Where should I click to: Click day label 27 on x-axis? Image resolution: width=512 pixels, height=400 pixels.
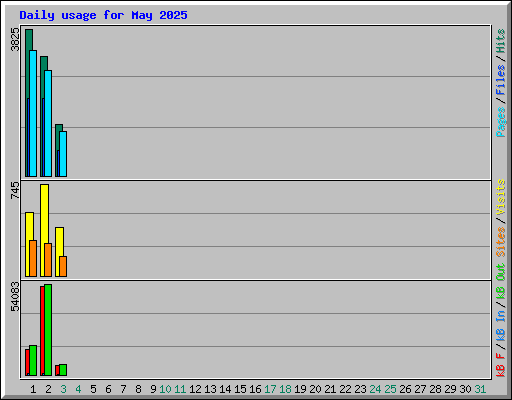(420, 389)
